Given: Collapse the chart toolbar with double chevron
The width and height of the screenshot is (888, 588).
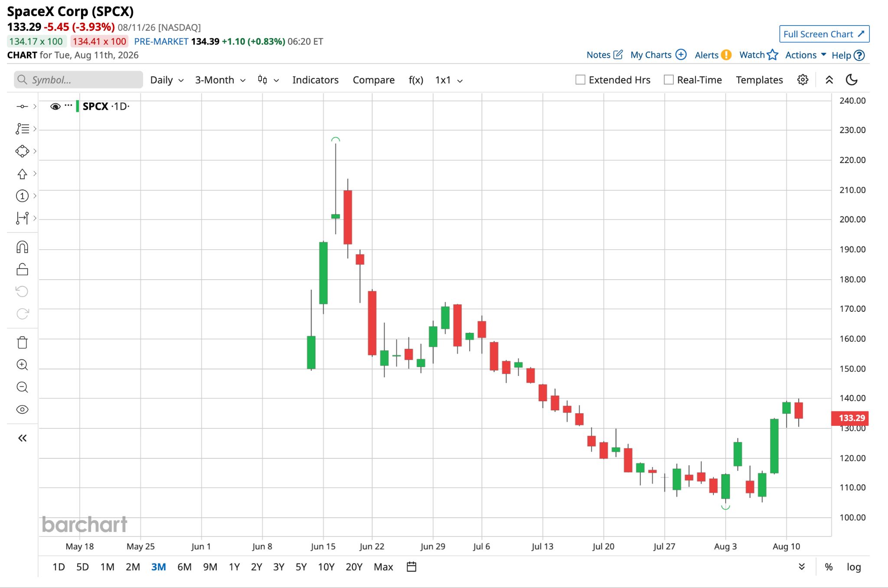Looking at the screenshot, I should (829, 80).
